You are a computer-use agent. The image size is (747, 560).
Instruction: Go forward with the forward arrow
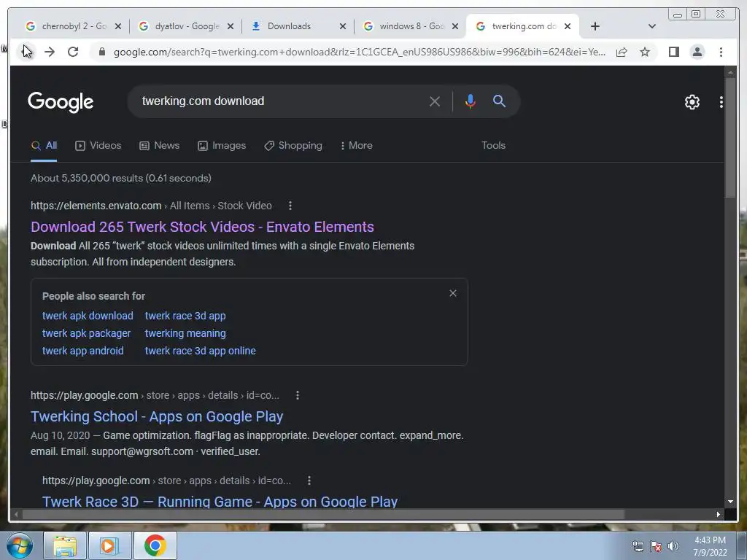[50, 52]
